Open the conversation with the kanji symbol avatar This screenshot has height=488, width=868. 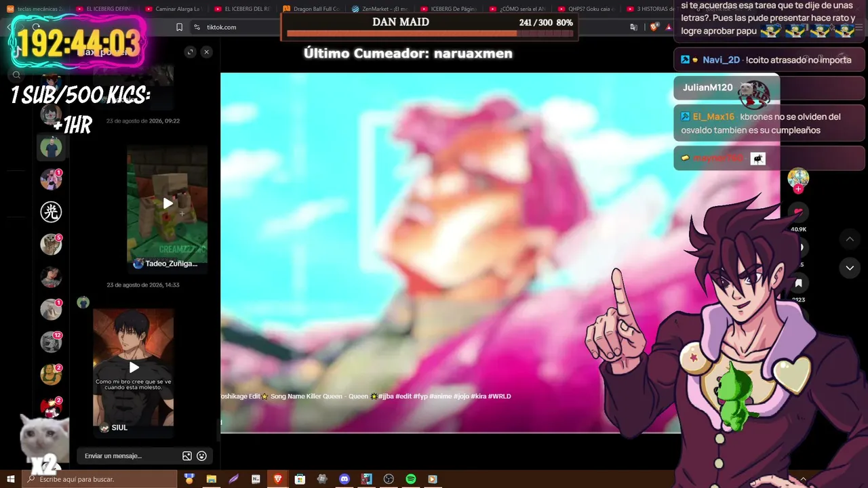[51, 212]
